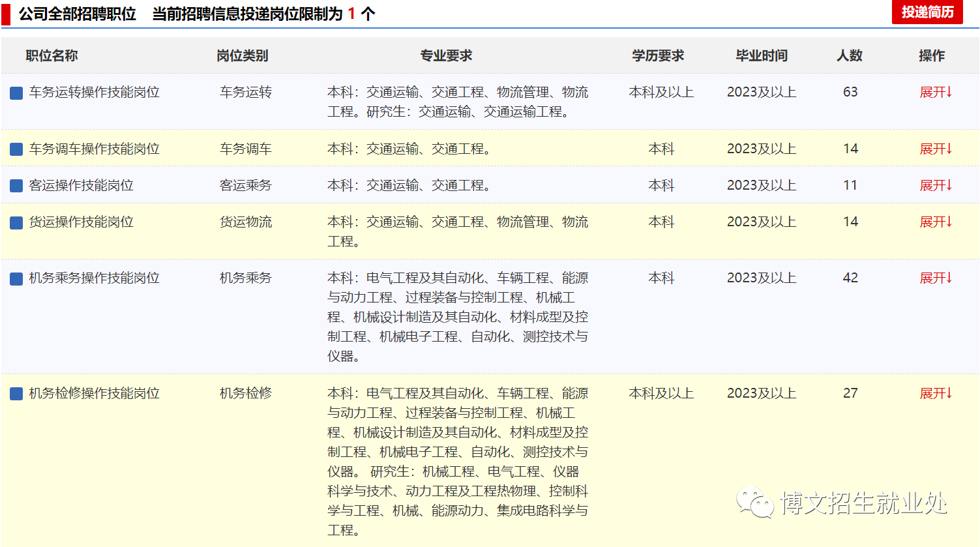
Task: Expand the 客运乘务 position row
Action: coord(935,186)
